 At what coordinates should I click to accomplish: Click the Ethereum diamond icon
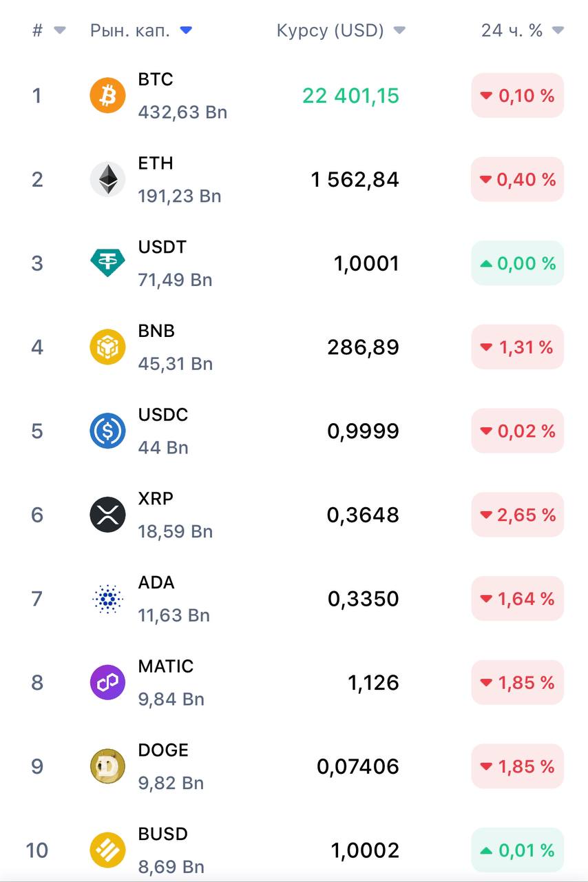tap(107, 179)
